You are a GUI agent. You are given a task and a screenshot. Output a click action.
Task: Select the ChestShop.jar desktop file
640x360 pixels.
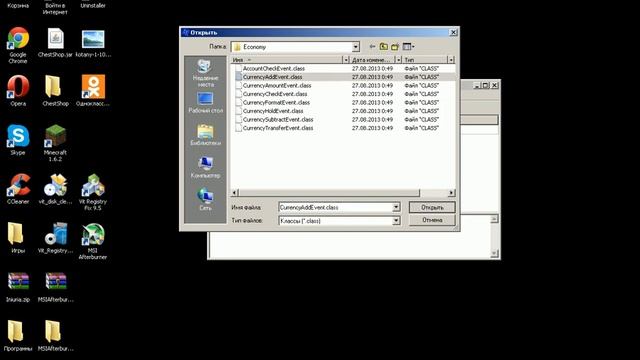click(55, 42)
